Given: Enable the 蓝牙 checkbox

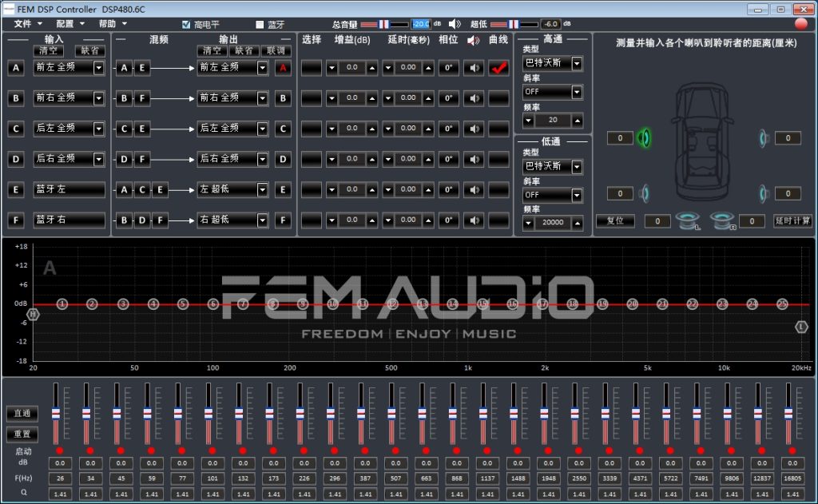Looking at the screenshot, I should pos(260,25).
